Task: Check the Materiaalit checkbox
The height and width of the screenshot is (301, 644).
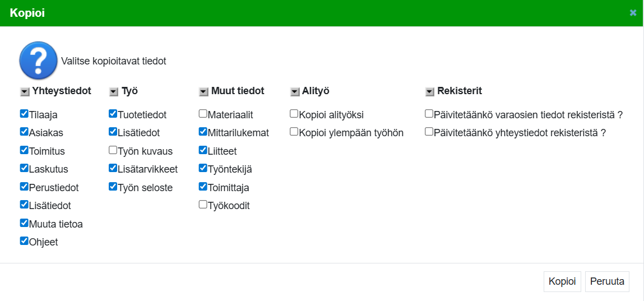Action: point(203,114)
